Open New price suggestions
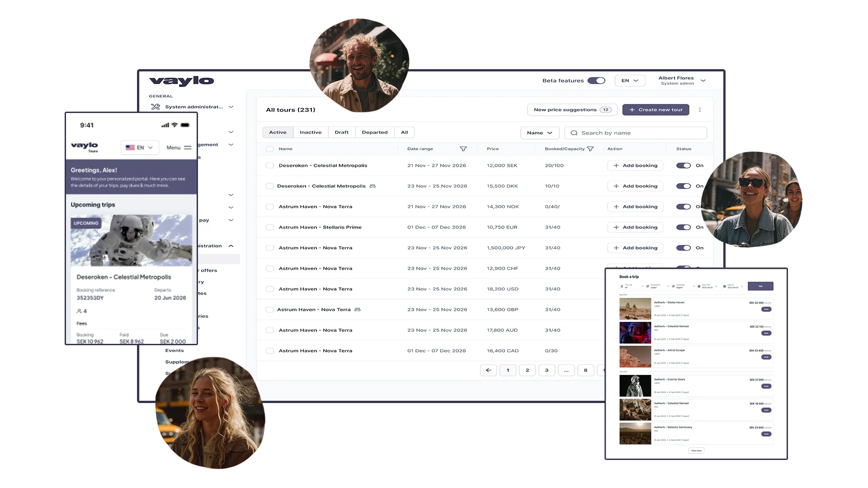 tap(572, 110)
